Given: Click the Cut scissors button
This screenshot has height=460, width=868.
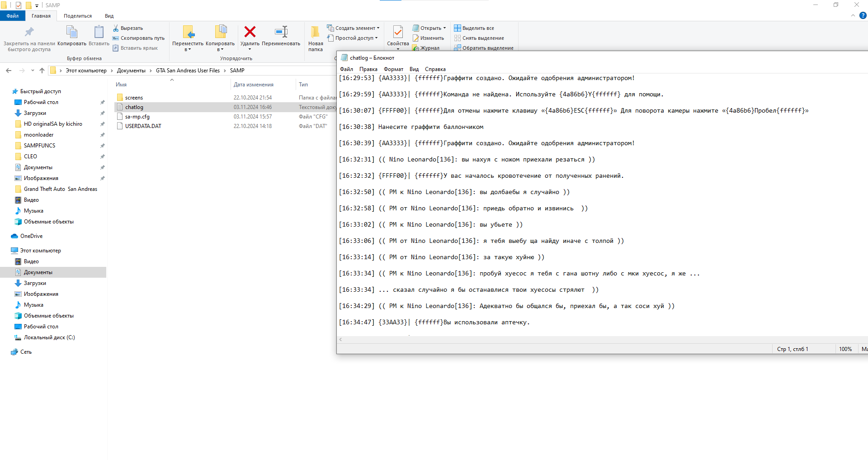Looking at the screenshot, I should coord(128,28).
